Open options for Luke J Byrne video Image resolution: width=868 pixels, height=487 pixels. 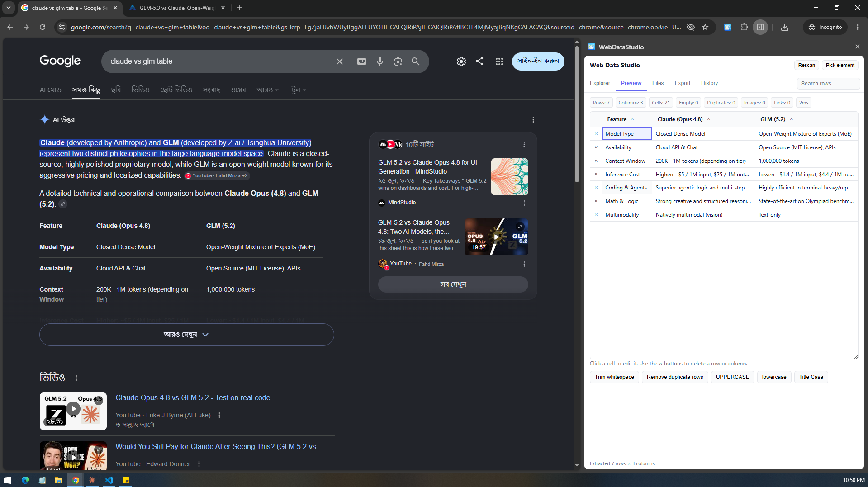(x=219, y=415)
